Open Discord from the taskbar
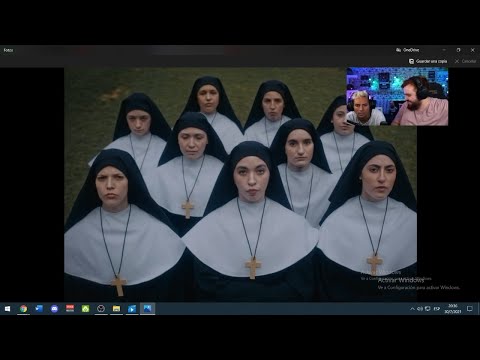Image resolution: width=480 pixels, height=360 pixels. pyautogui.click(x=54, y=309)
